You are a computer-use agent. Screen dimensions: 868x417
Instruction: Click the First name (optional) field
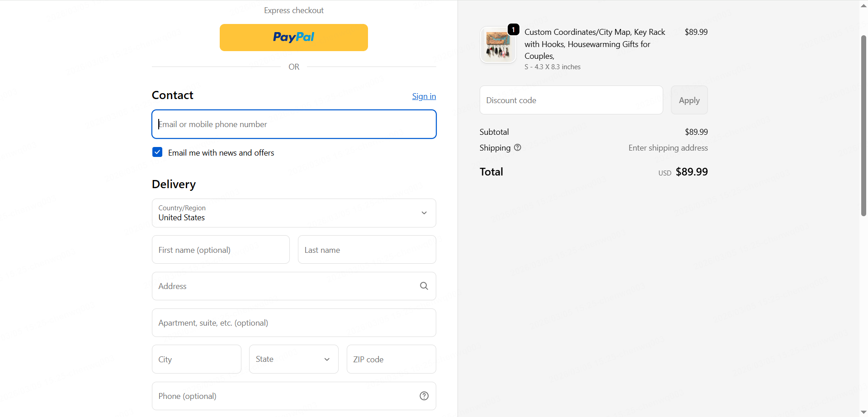[221, 250]
